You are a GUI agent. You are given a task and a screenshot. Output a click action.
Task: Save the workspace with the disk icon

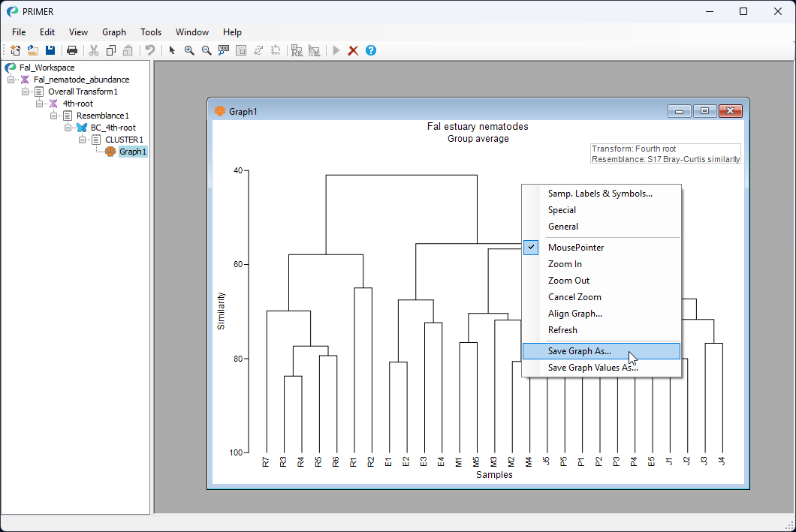pos(50,50)
